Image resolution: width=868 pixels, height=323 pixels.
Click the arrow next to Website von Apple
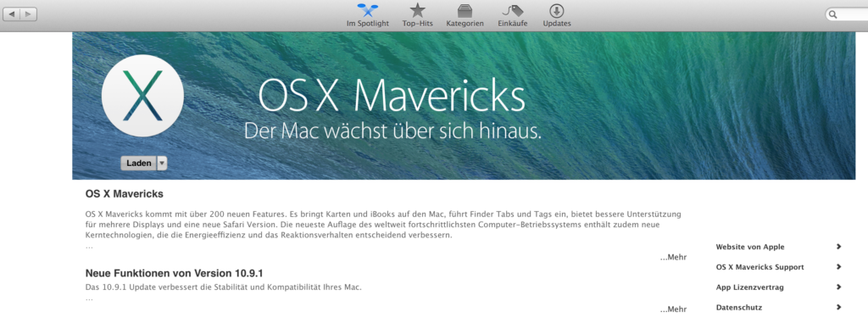pyautogui.click(x=839, y=247)
